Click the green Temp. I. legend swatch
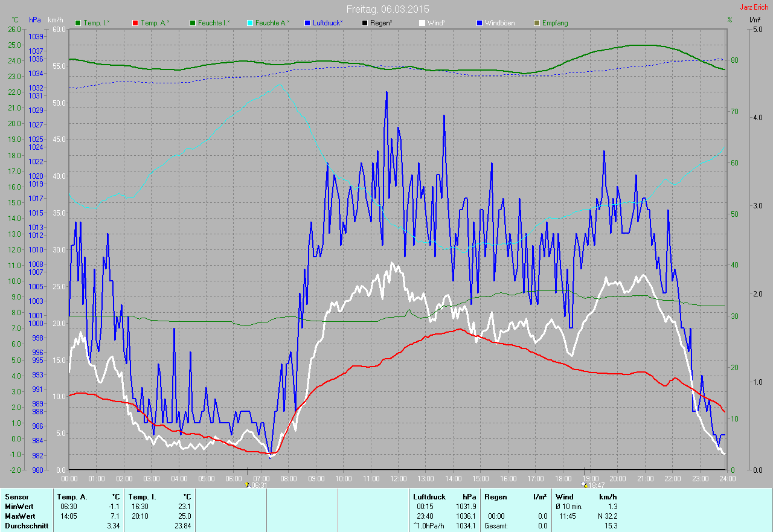773x532 pixels. tap(78, 23)
